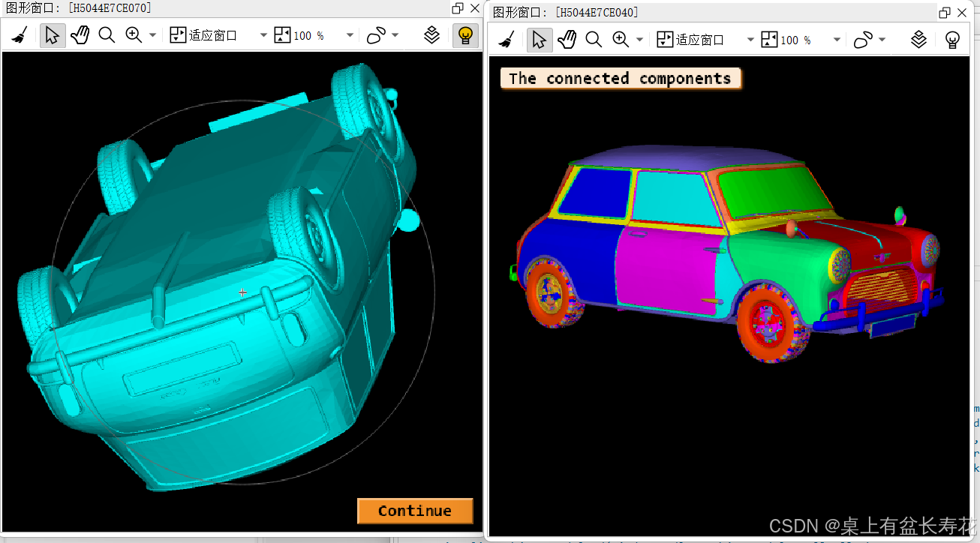Choose the hand pan tool in the left viewport
This screenshot has height=543, width=980.
tap(80, 34)
